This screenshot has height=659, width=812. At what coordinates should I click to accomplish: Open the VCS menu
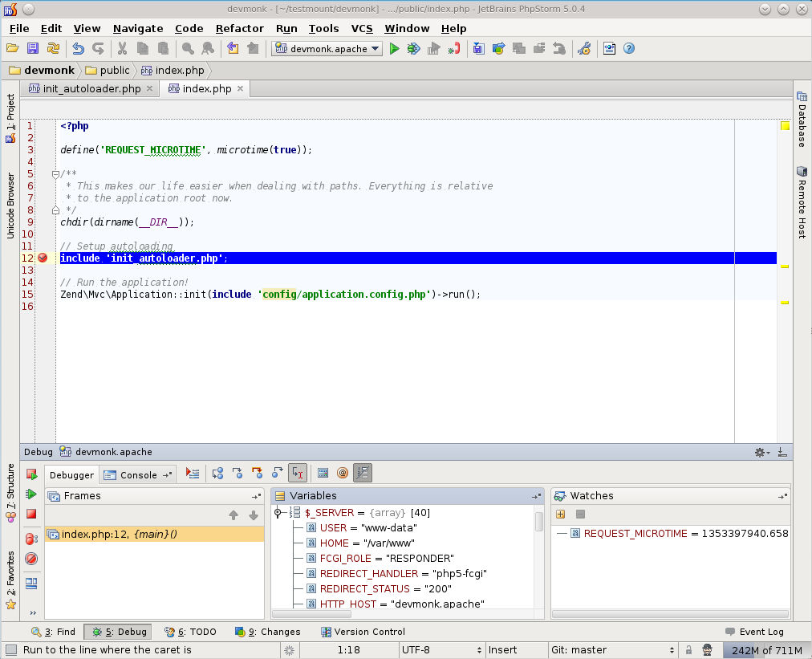(x=361, y=28)
